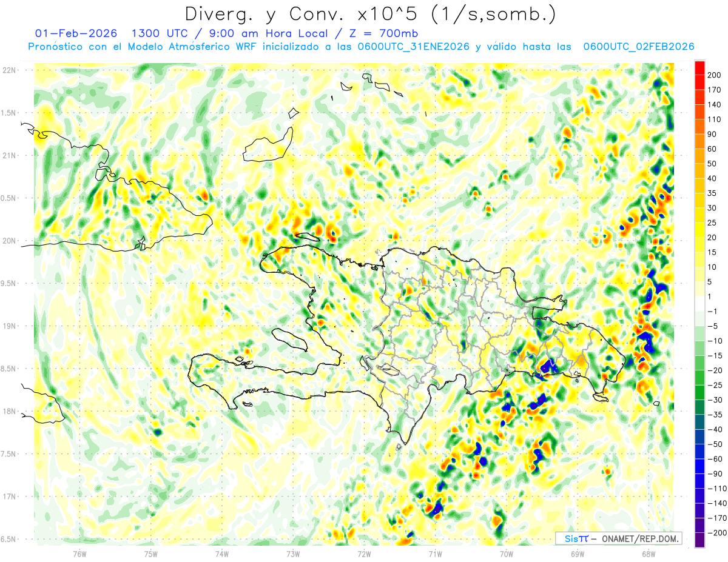728x562 pixels.
Task: Click the '-60' colorbar label
Action: (x=715, y=459)
